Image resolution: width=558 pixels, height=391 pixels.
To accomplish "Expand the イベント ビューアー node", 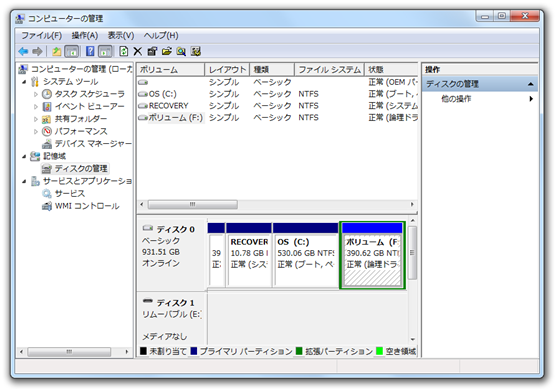I will (x=36, y=106).
